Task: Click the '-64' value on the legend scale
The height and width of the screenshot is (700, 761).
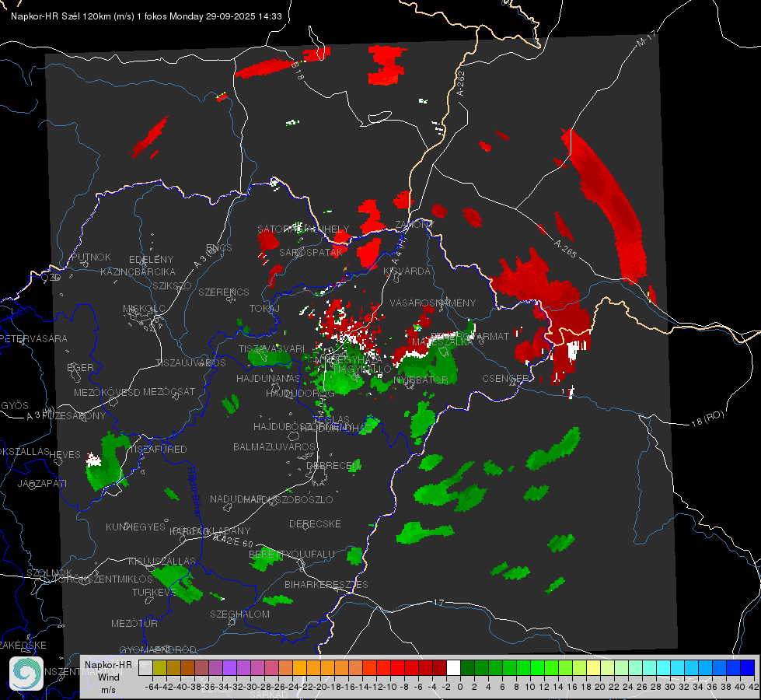Action: click(152, 687)
